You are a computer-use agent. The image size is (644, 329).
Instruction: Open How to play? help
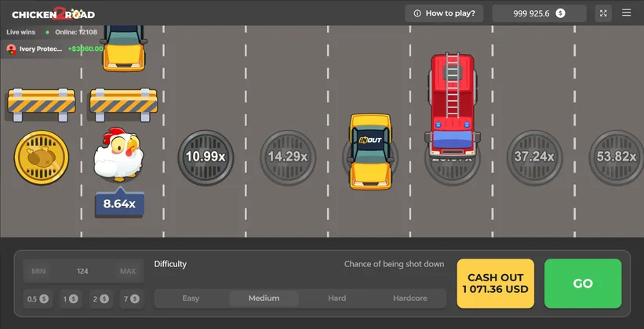[x=444, y=13]
